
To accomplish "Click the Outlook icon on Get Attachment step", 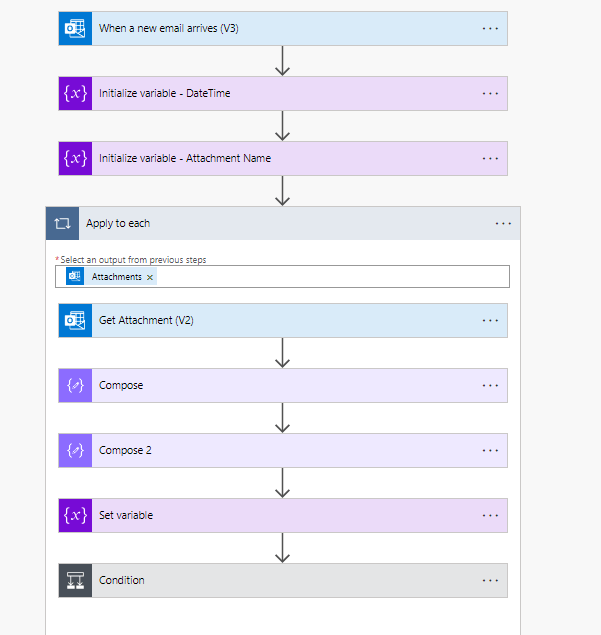I will point(75,320).
